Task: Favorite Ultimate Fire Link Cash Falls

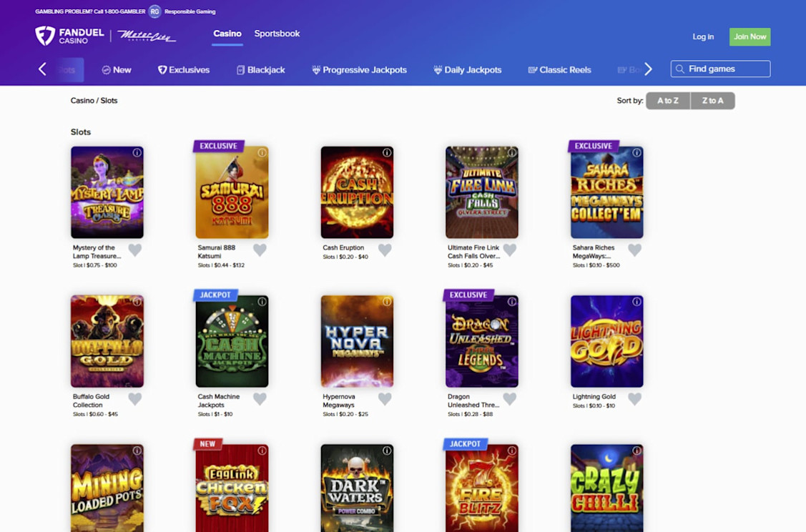Action: tap(510, 250)
